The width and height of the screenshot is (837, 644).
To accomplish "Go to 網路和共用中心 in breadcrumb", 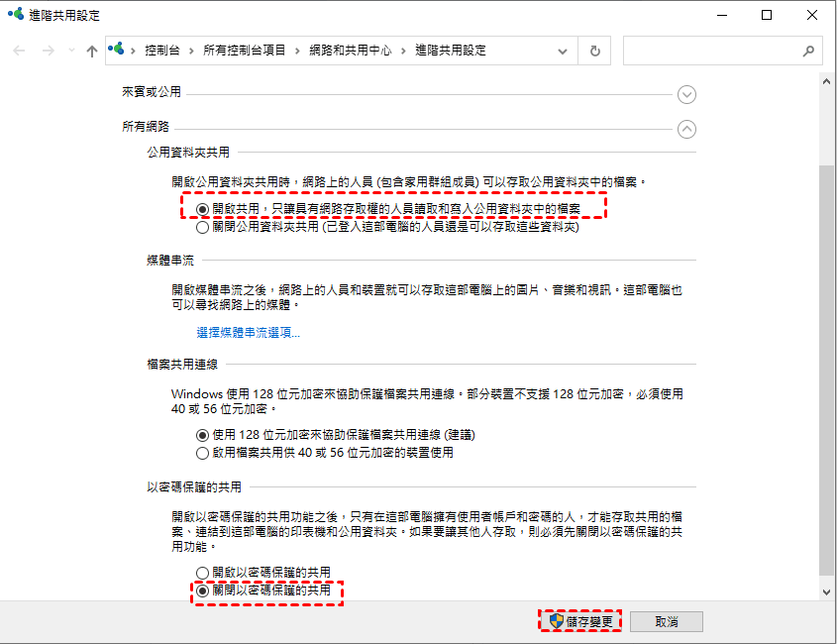I will tap(350, 51).
